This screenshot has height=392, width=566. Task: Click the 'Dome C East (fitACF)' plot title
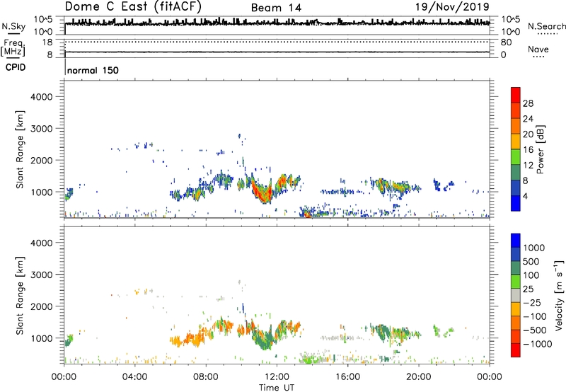(x=133, y=7)
